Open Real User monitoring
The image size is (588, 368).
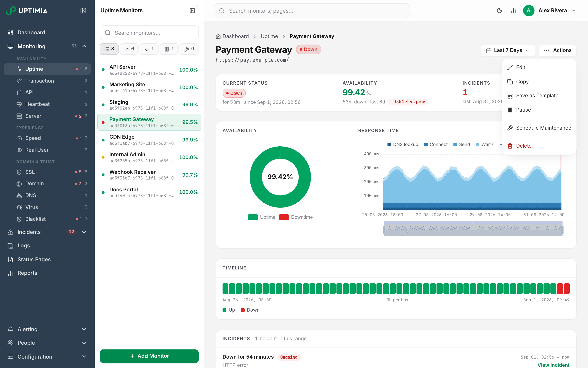tap(47, 150)
